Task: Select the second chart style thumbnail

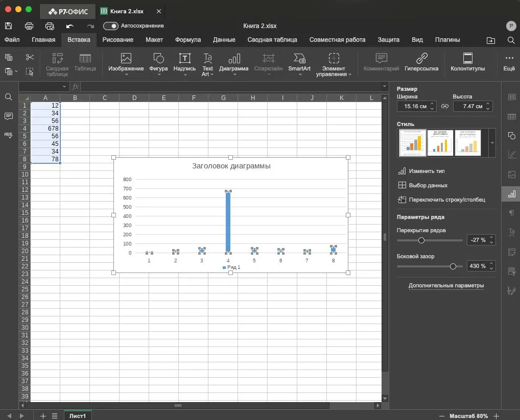Action: point(440,143)
